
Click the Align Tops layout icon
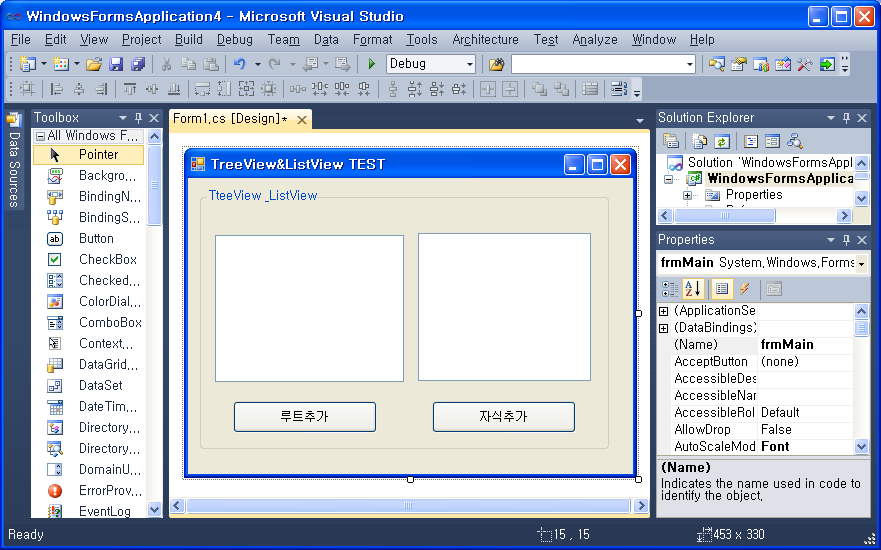click(x=130, y=89)
